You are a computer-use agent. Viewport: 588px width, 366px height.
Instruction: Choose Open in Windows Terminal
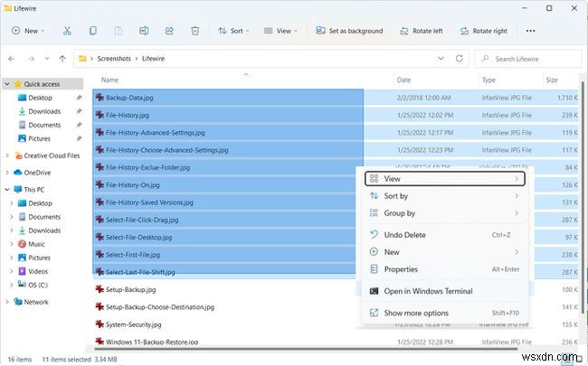tap(445, 291)
